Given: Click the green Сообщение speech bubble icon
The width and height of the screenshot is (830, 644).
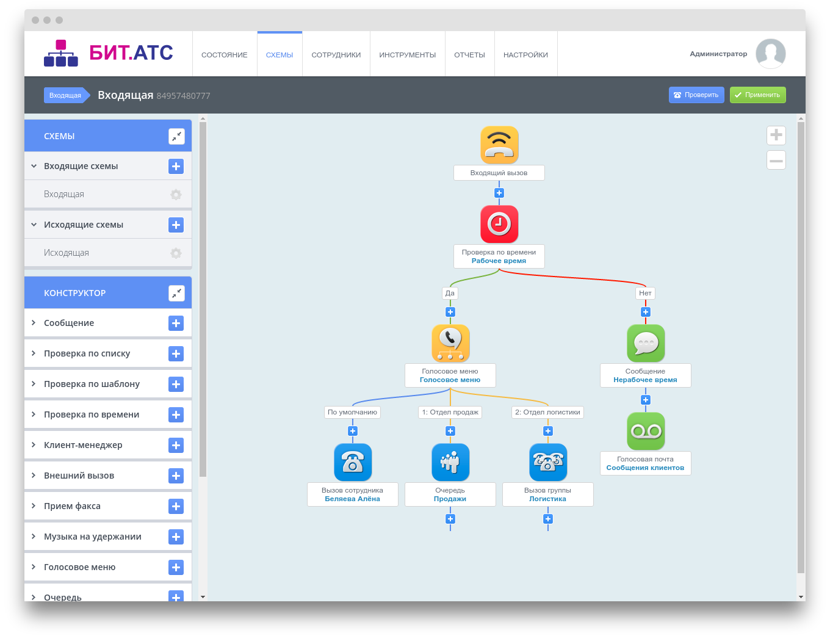Looking at the screenshot, I should click(646, 343).
